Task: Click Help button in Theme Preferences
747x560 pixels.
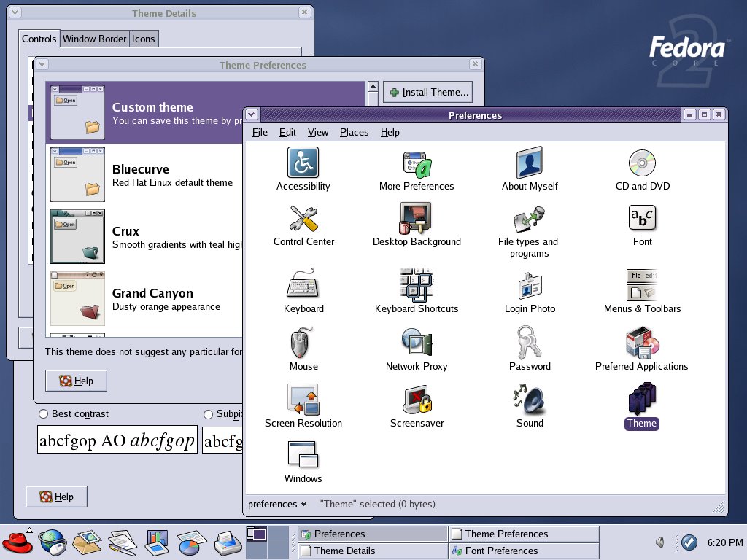Action: pos(76,381)
